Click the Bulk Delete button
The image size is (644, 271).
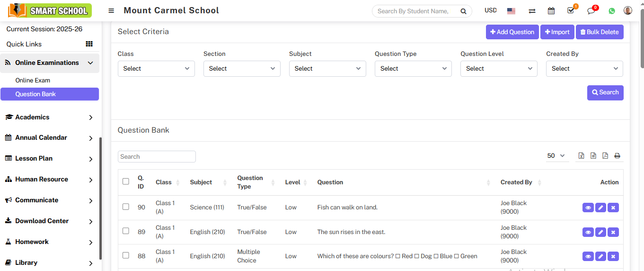coord(600,32)
